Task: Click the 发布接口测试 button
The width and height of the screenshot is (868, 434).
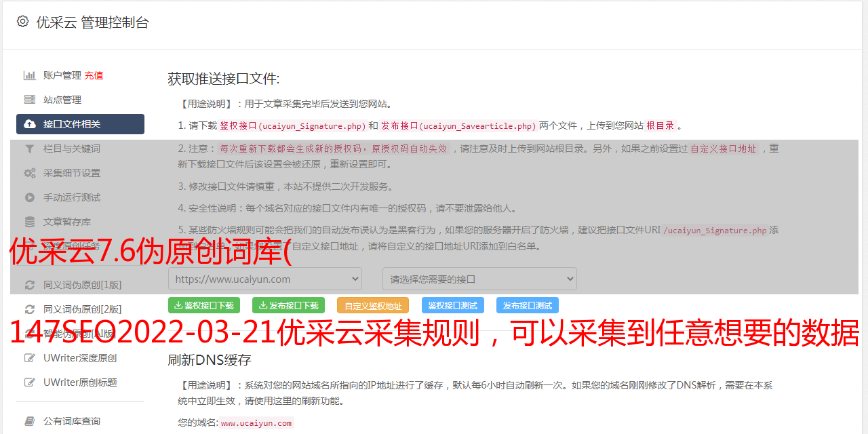Action: coord(528,305)
